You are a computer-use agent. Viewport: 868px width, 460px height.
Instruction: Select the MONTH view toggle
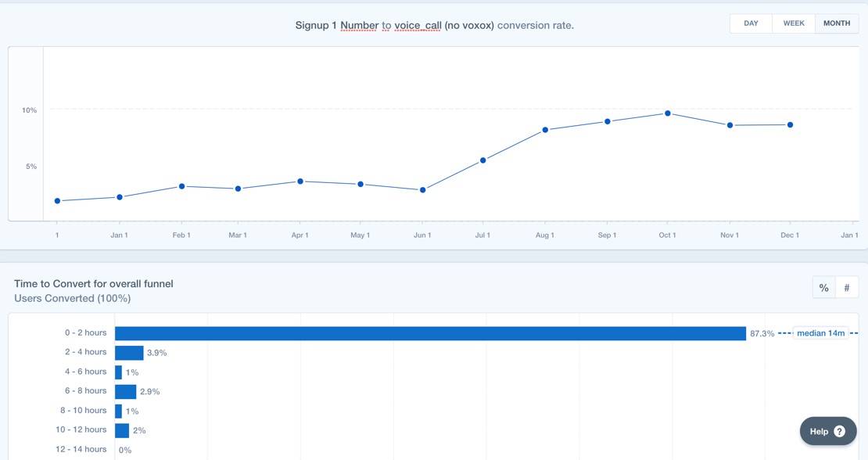click(836, 23)
